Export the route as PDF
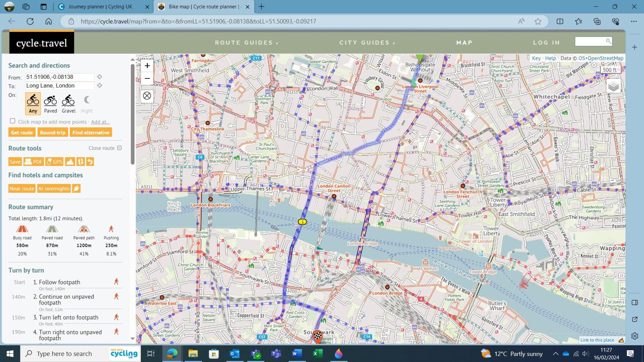This screenshot has width=644, height=362. 34,161
